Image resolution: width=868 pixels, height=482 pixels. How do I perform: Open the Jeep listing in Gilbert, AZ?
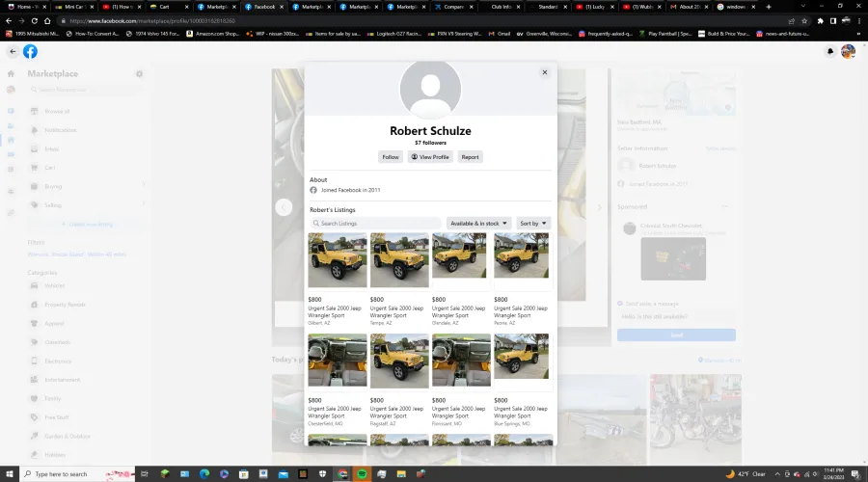(x=338, y=280)
